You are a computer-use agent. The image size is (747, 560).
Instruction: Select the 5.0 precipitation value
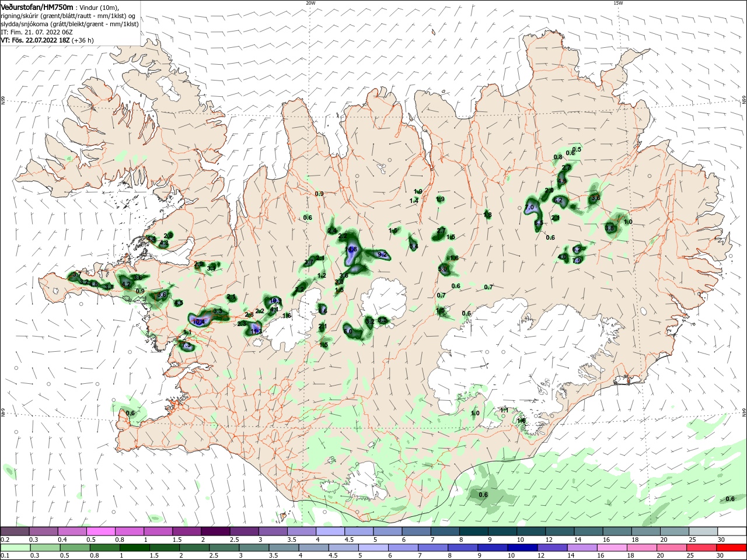tap(443, 269)
